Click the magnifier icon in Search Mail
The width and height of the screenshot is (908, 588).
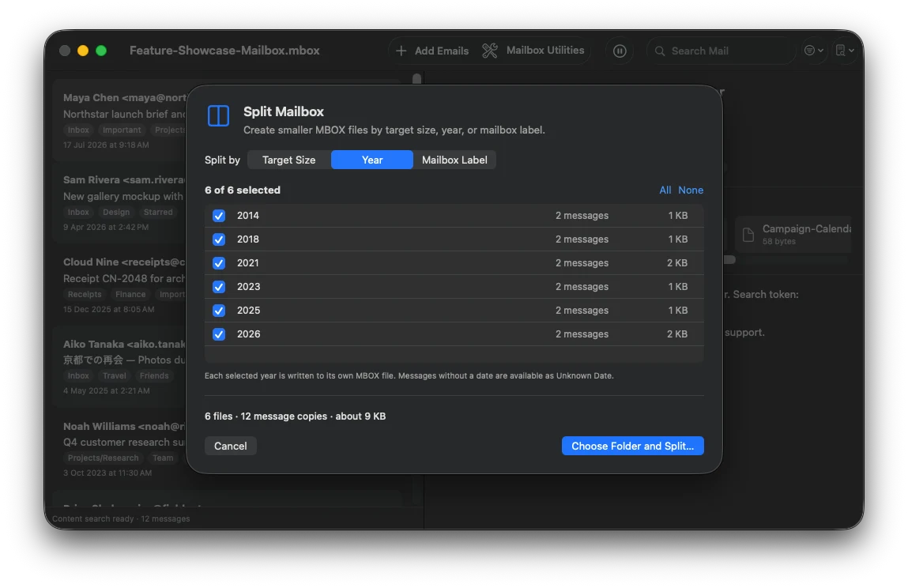point(660,51)
